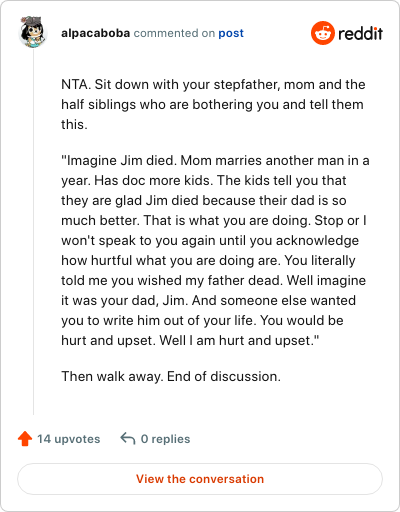Viewport: 400px width, 512px height.
Task: Click the "14 upvotes" count
Action: pyautogui.click(x=68, y=439)
